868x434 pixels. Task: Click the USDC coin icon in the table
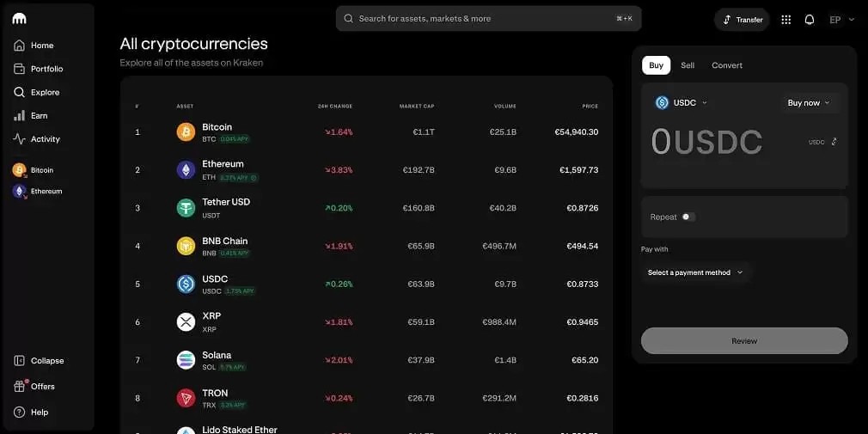pyautogui.click(x=186, y=284)
